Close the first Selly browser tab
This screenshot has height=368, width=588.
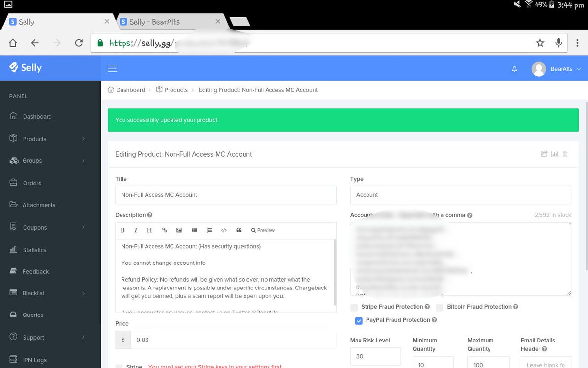(107, 22)
